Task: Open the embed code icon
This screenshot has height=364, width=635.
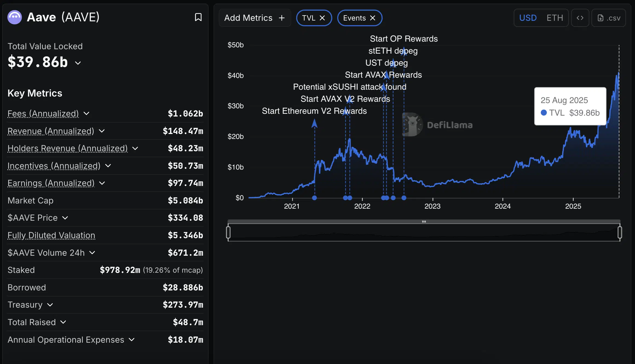Action: [x=580, y=18]
